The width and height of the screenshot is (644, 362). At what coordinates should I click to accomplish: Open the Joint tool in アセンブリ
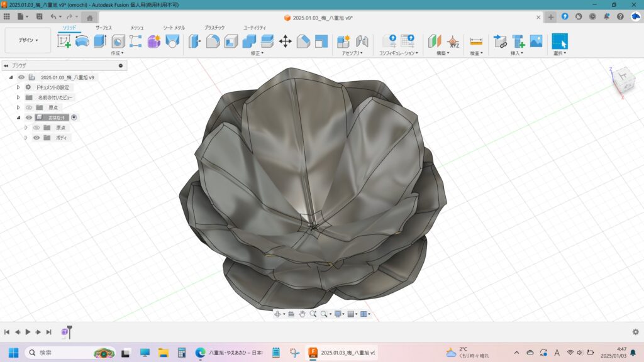(x=362, y=41)
